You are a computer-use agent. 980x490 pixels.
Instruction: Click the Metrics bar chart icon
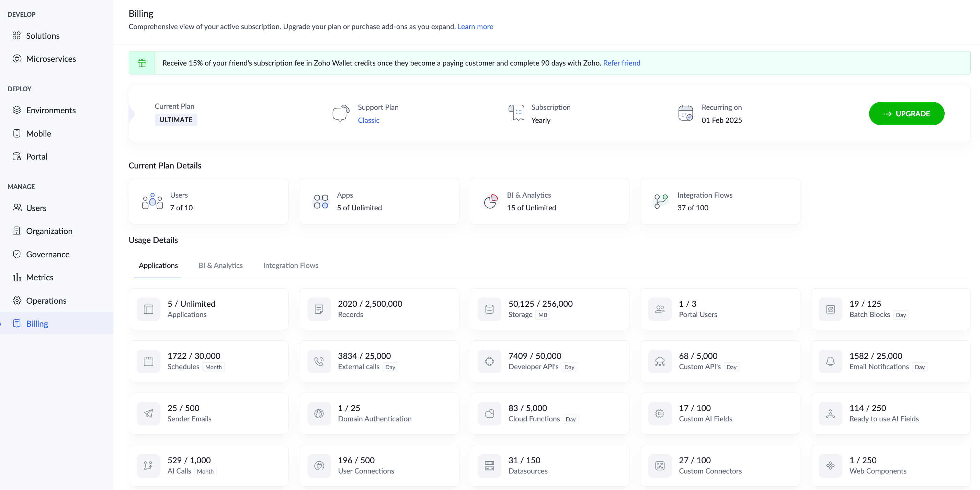(x=16, y=278)
